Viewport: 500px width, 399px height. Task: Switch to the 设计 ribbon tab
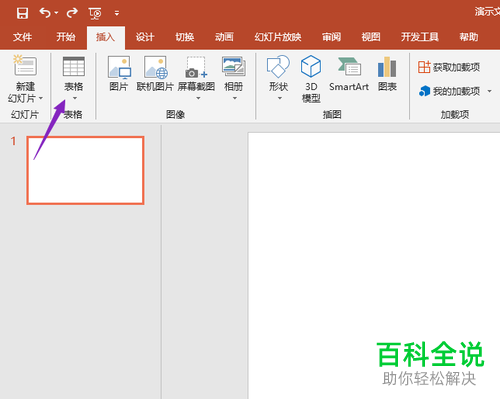click(145, 37)
